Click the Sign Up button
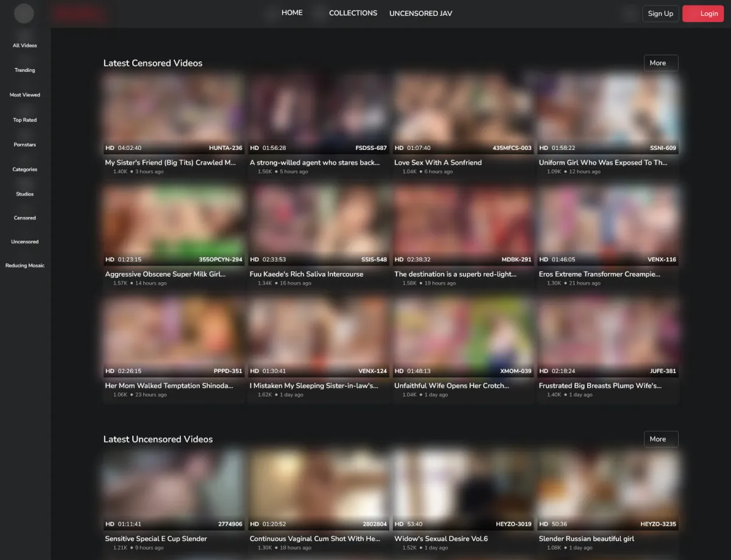 [660, 13]
